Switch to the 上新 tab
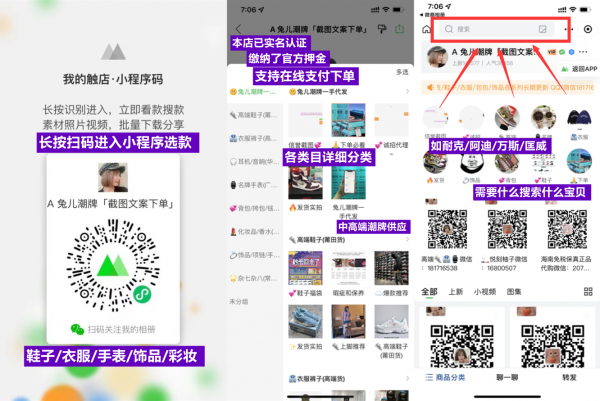The image size is (600, 401). [x=456, y=292]
